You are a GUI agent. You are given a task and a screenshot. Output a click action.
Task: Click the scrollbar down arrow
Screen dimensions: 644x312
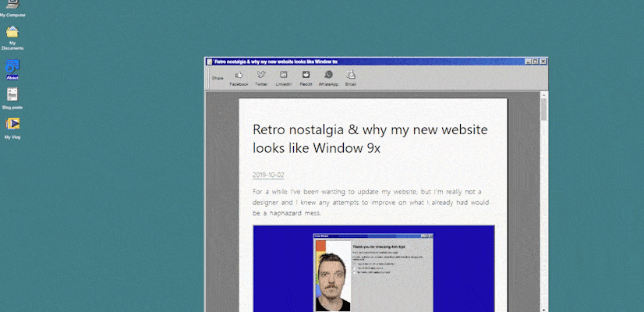(543, 310)
